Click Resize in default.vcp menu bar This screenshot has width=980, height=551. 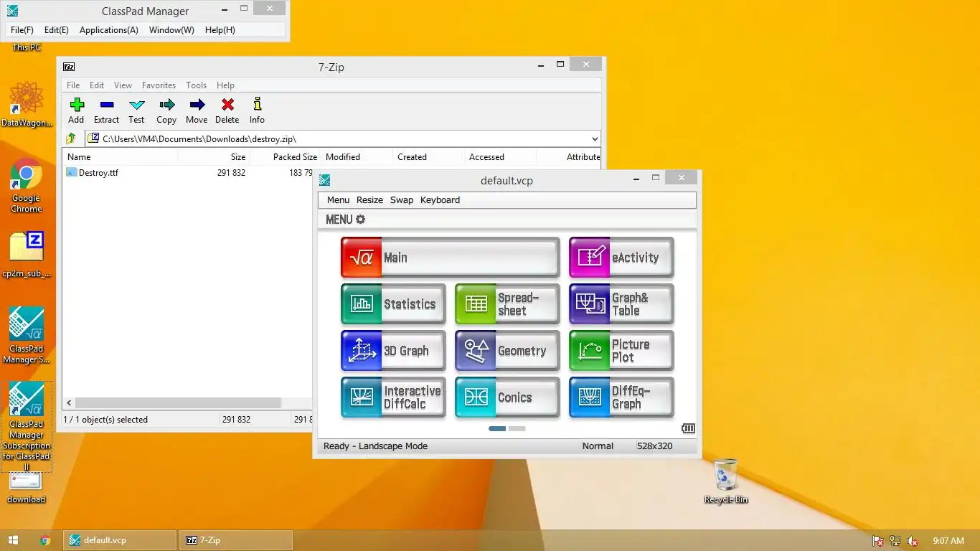click(x=369, y=200)
